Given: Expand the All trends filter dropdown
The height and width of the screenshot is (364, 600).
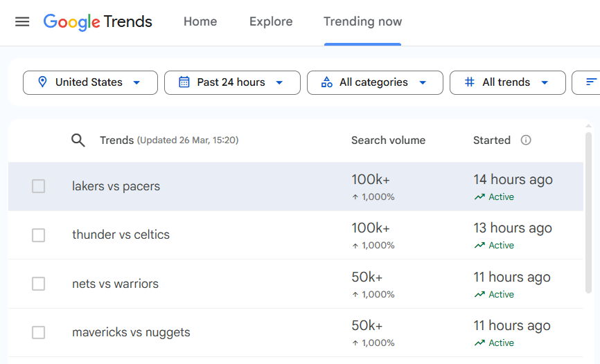Looking at the screenshot, I should tap(507, 82).
